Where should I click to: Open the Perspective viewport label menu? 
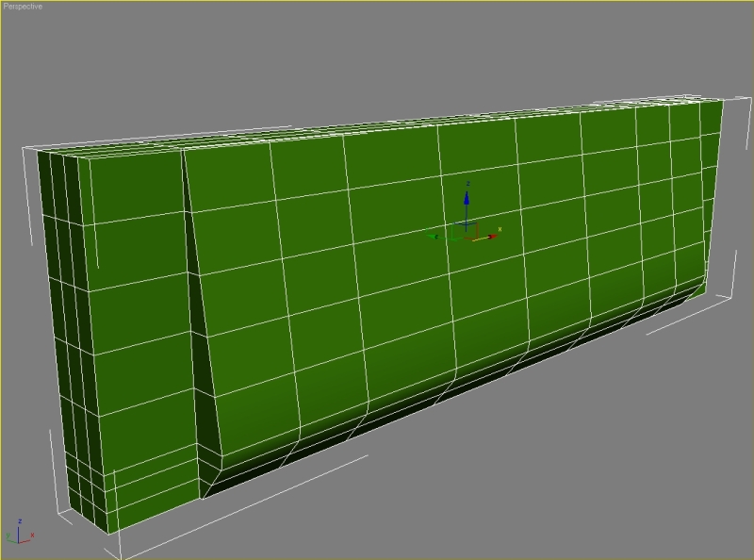pyautogui.click(x=22, y=6)
